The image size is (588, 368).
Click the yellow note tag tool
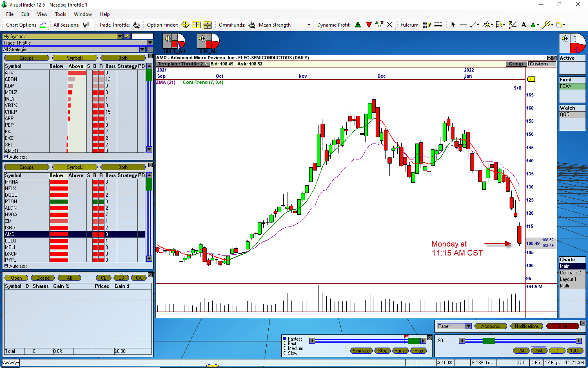click(559, 25)
